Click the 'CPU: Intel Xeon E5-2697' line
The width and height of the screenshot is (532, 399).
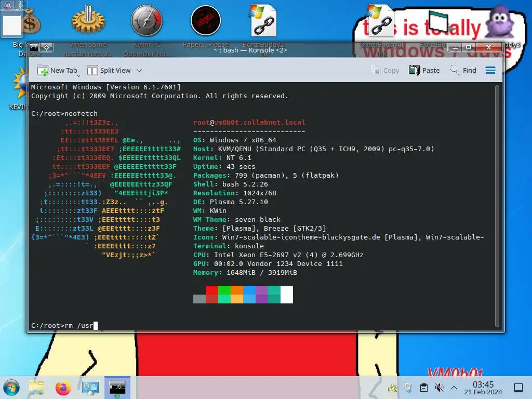click(278, 255)
